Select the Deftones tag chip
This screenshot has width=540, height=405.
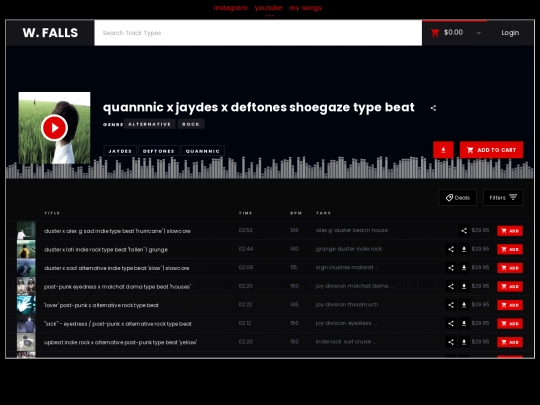pyautogui.click(x=158, y=151)
